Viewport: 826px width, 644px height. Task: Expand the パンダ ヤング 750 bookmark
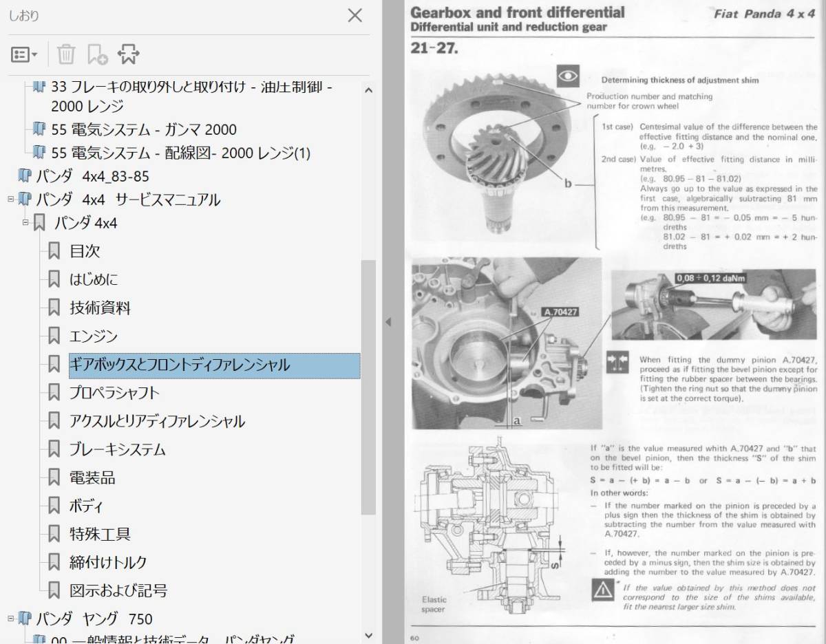click(x=10, y=619)
